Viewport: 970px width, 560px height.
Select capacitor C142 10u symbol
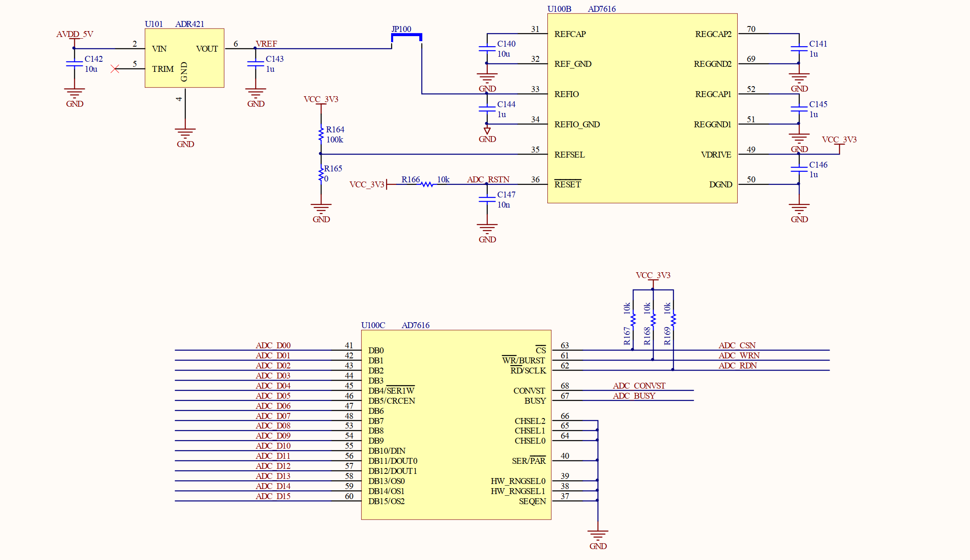coord(74,64)
